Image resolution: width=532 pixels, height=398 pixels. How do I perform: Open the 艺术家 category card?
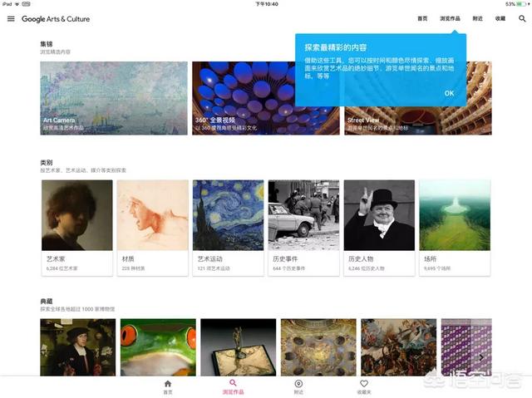77,228
